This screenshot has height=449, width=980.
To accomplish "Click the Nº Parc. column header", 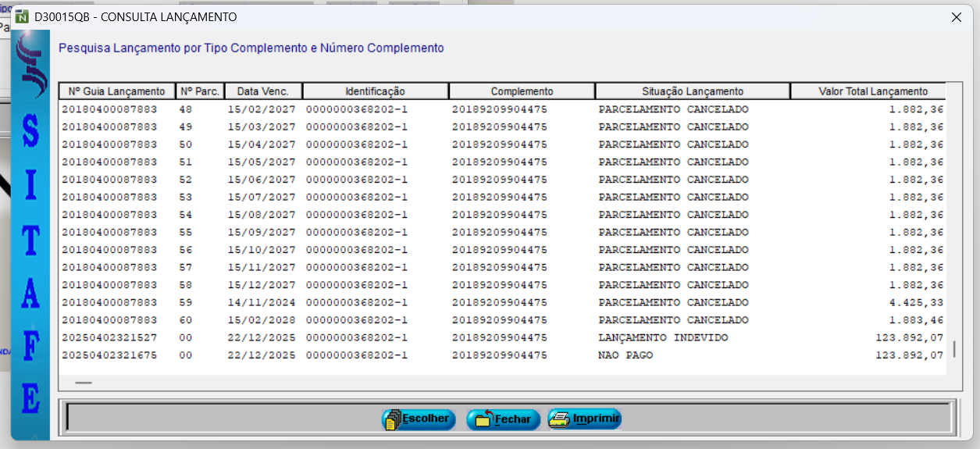I will point(200,91).
